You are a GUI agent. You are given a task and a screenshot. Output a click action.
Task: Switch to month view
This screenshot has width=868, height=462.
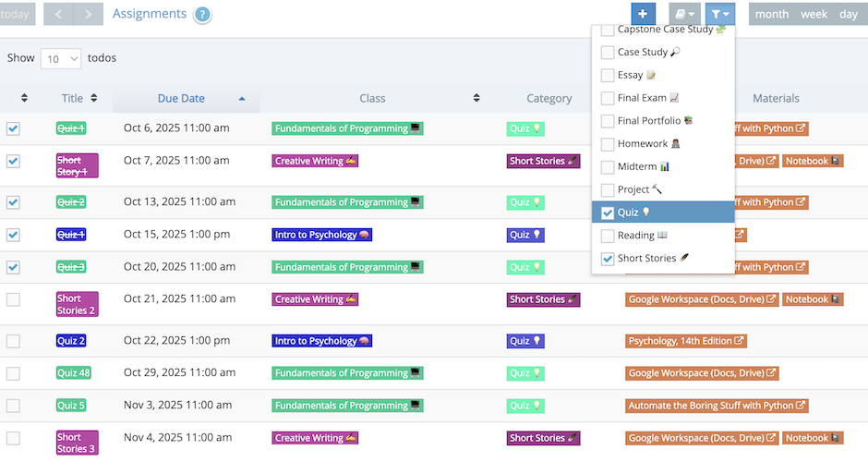point(772,14)
